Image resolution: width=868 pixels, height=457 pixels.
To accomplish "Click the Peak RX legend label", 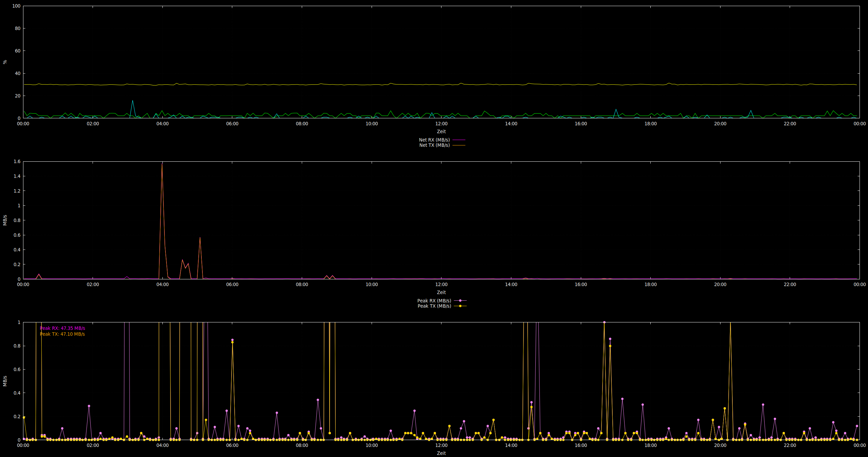I will point(434,301).
